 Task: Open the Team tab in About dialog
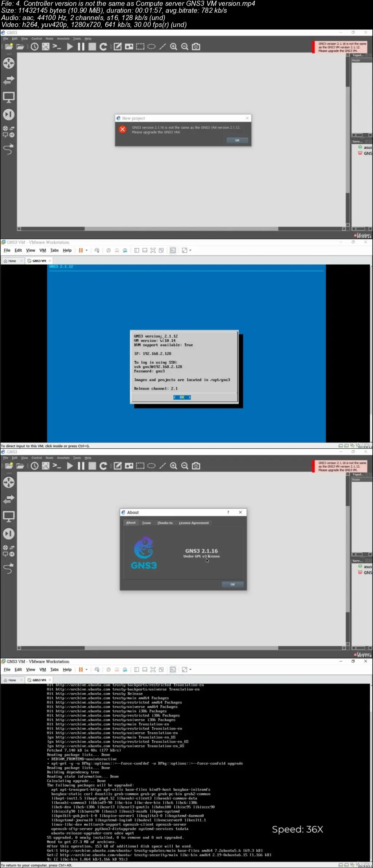(x=146, y=523)
